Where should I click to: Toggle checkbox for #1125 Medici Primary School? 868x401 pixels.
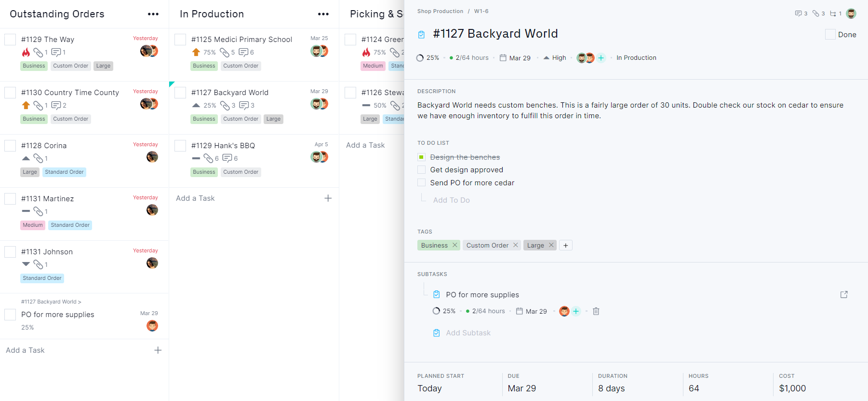[x=180, y=40]
